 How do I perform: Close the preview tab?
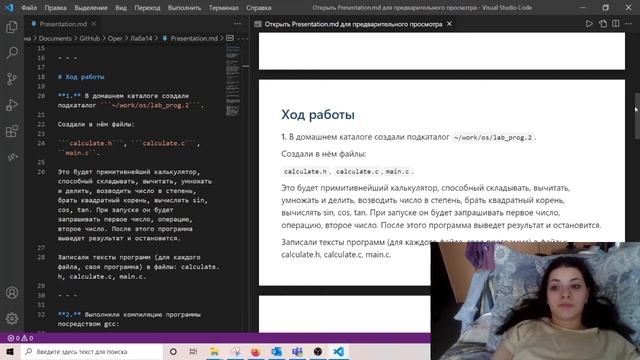click(449, 24)
